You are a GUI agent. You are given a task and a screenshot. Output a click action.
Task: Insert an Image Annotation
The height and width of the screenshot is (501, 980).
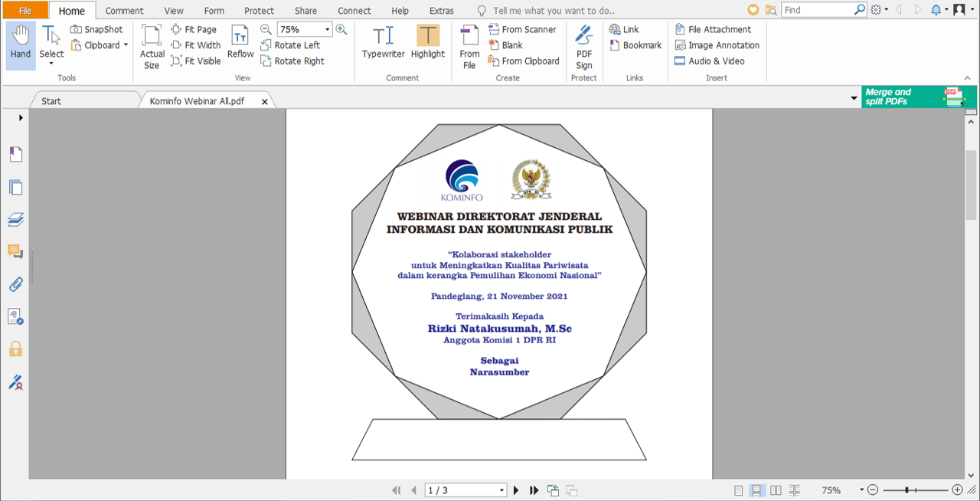click(x=717, y=45)
